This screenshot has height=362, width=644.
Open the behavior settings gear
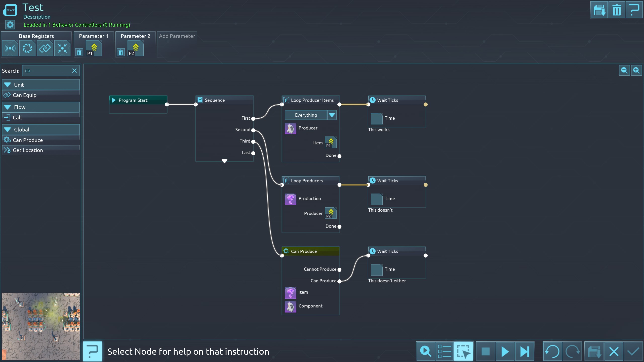pyautogui.click(x=10, y=25)
